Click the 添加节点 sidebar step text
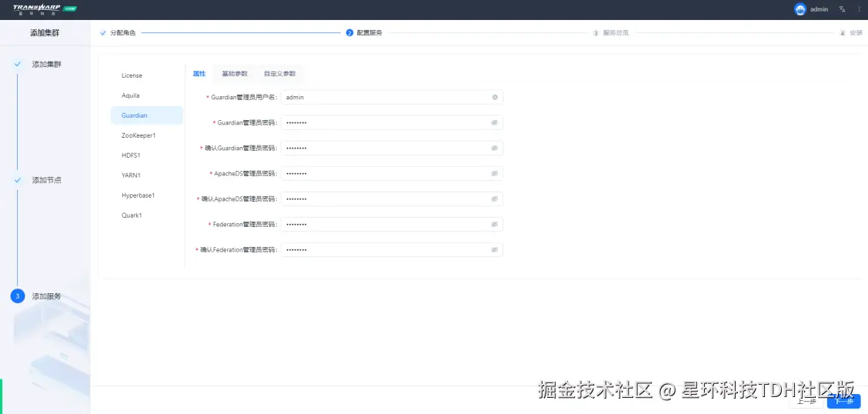 46,180
